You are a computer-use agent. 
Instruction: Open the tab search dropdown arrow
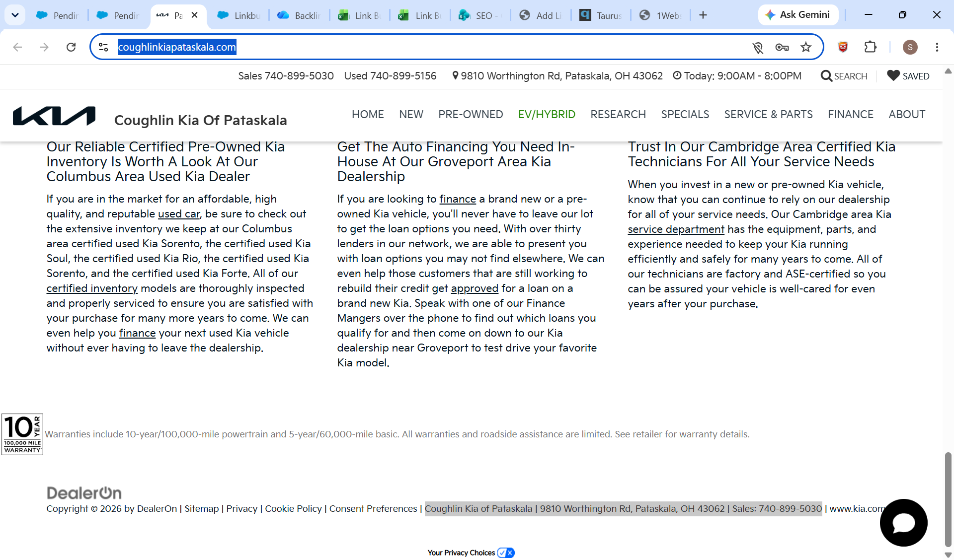click(15, 15)
